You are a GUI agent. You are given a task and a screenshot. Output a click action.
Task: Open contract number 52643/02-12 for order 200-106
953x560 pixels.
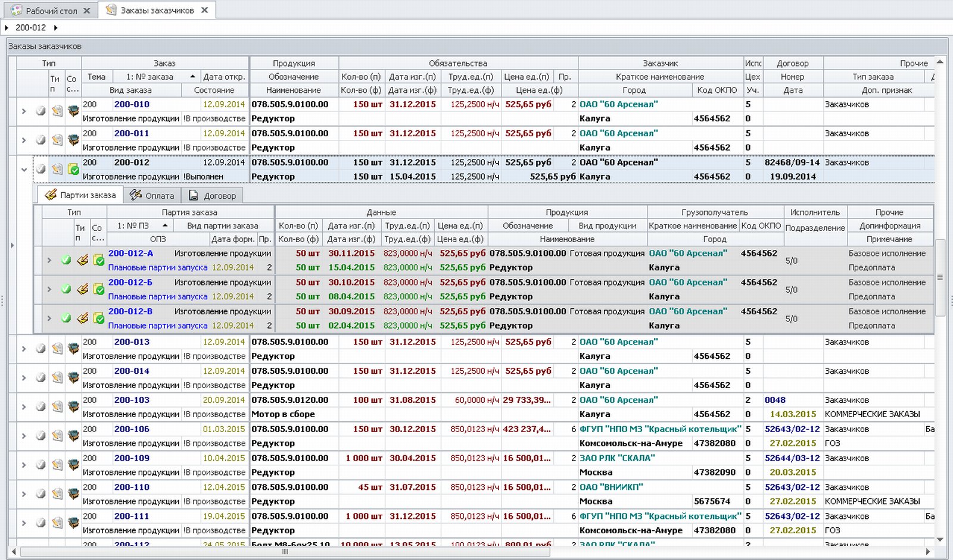[x=792, y=429]
